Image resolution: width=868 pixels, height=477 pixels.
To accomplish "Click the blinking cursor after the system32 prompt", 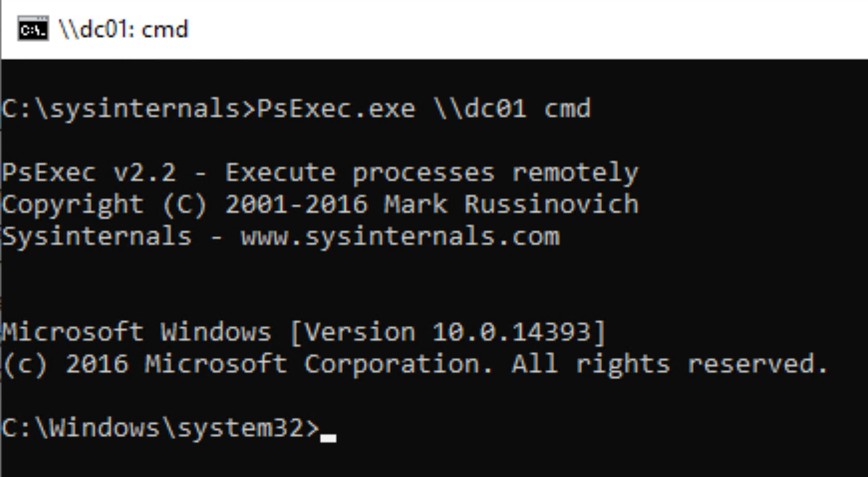I will (328, 437).
